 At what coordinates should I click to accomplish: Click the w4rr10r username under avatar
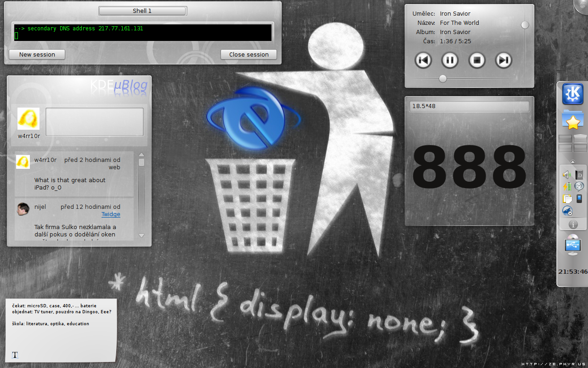(29, 136)
